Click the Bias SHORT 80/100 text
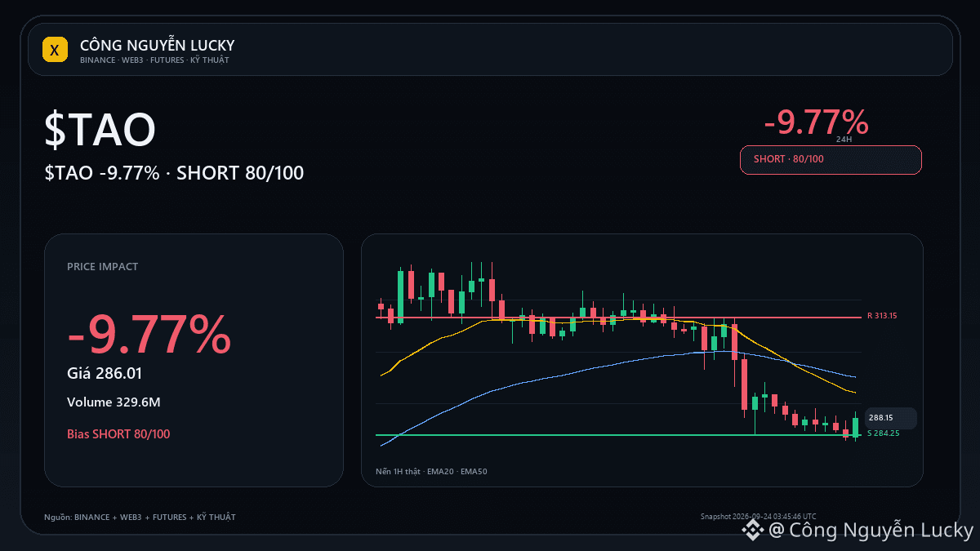980x551 pixels. click(118, 434)
